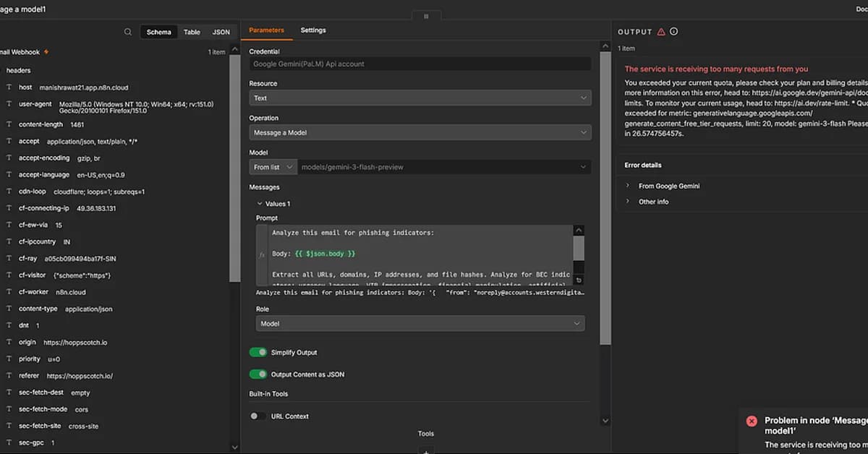Select the Parameters tab
The height and width of the screenshot is (454, 868).
pyautogui.click(x=266, y=30)
